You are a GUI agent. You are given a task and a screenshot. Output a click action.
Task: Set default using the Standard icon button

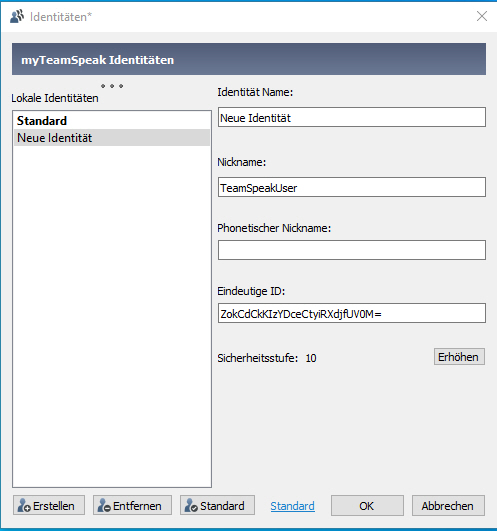pyautogui.click(x=217, y=505)
